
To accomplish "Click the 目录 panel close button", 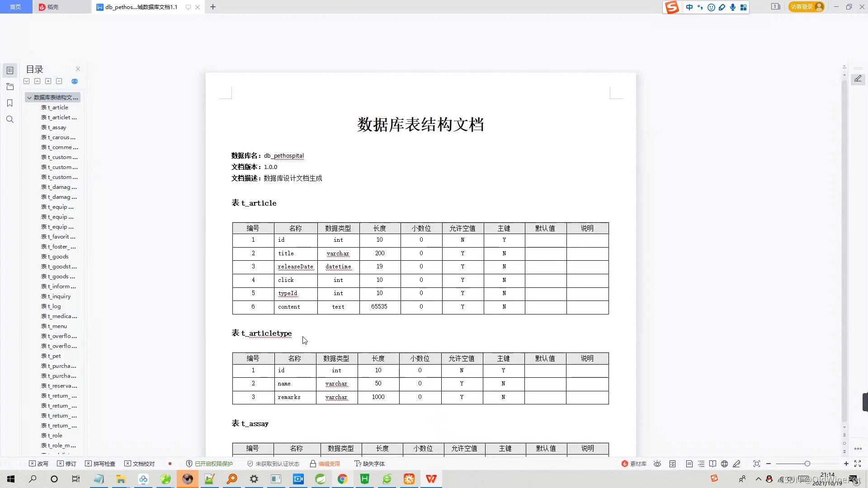I will coord(77,69).
